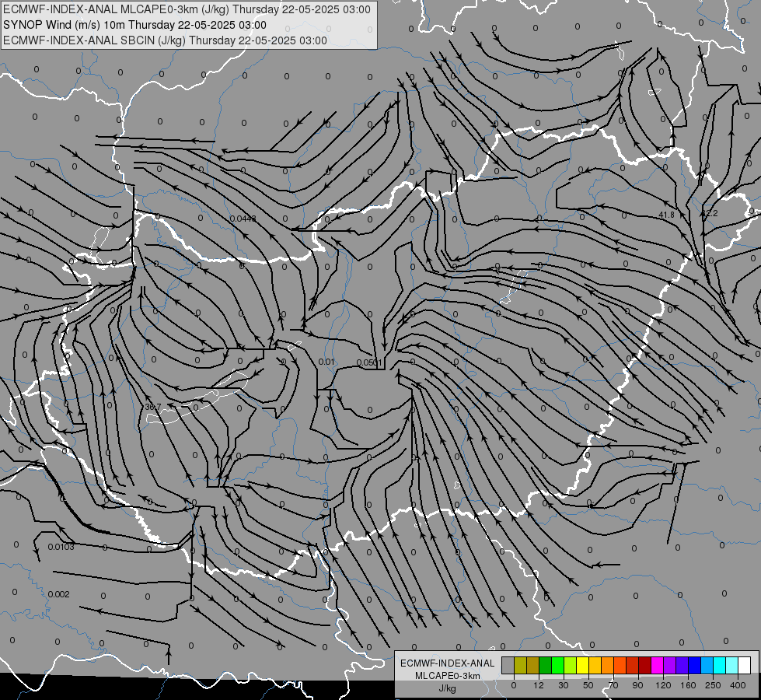
Task: Click the map value 41.8
Action: pos(666,215)
